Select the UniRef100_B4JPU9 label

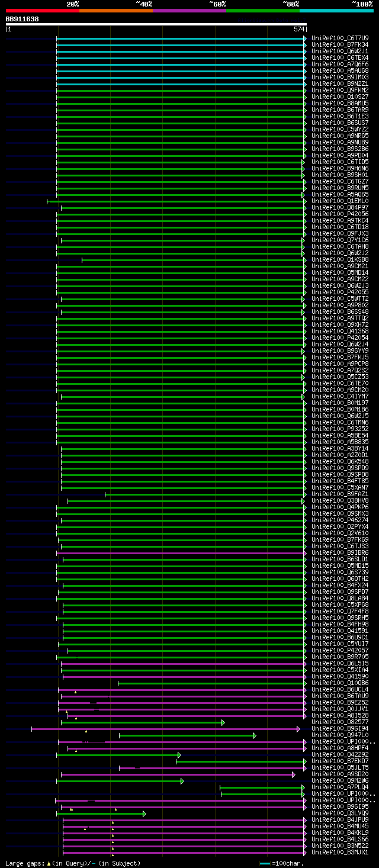[x=340, y=819]
